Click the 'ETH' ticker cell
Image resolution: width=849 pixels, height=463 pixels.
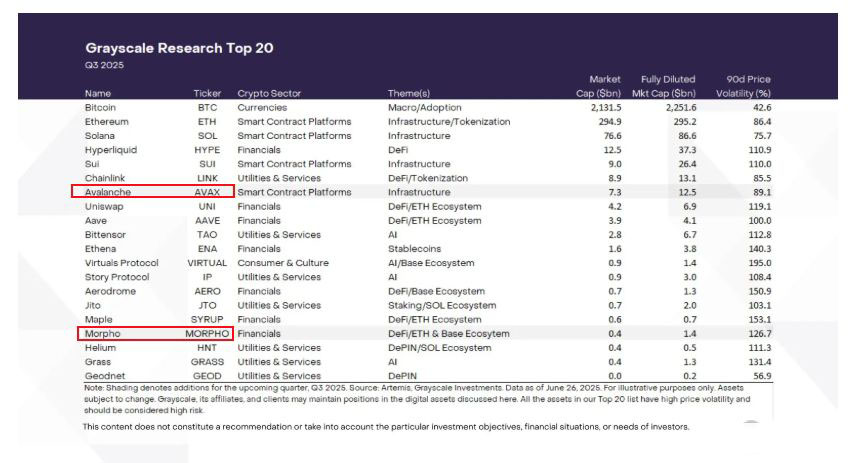[207, 121]
